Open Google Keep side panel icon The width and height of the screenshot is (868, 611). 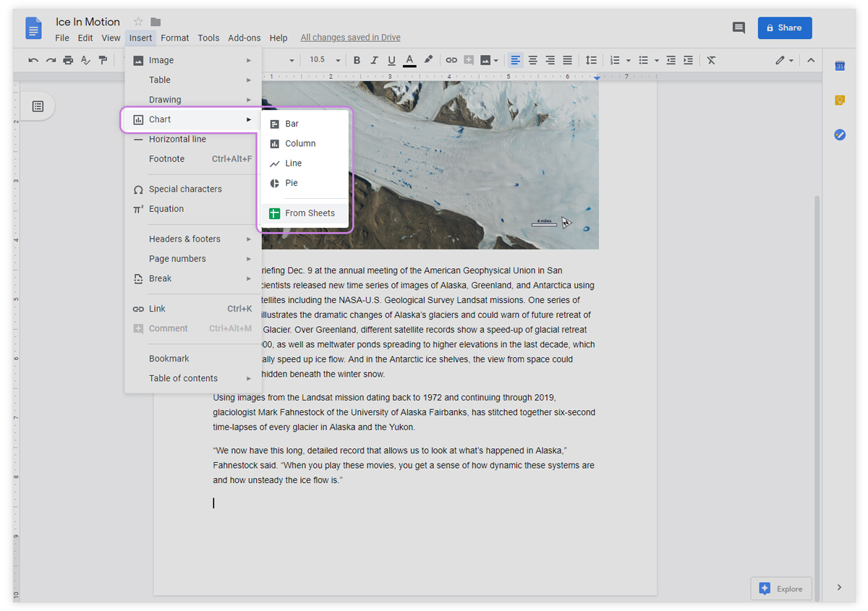click(x=840, y=101)
